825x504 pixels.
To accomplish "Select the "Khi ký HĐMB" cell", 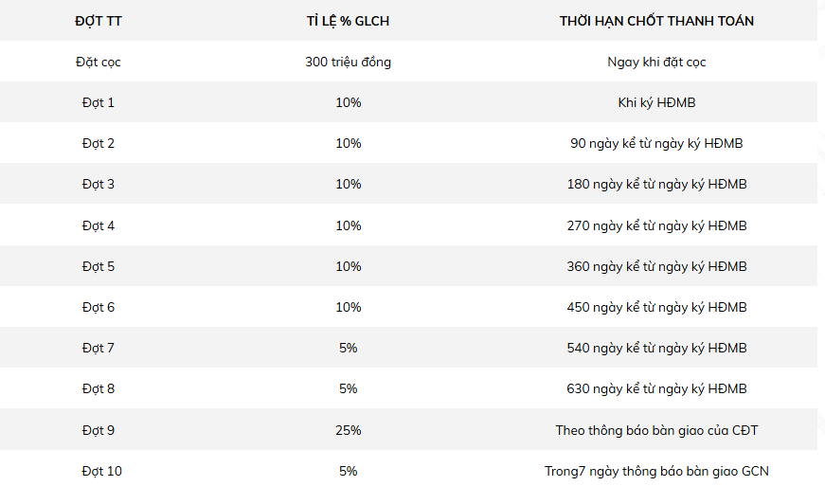I will pyautogui.click(x=656, y=102).
